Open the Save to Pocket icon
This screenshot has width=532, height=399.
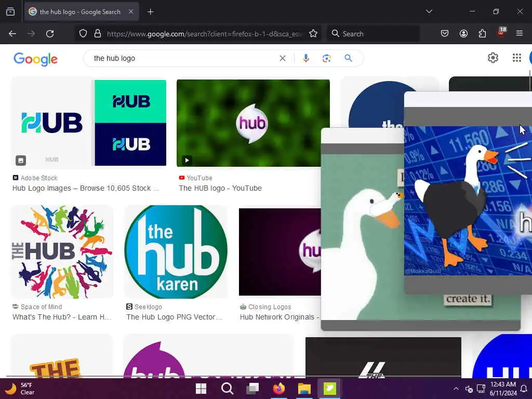(x=445, y=34)
